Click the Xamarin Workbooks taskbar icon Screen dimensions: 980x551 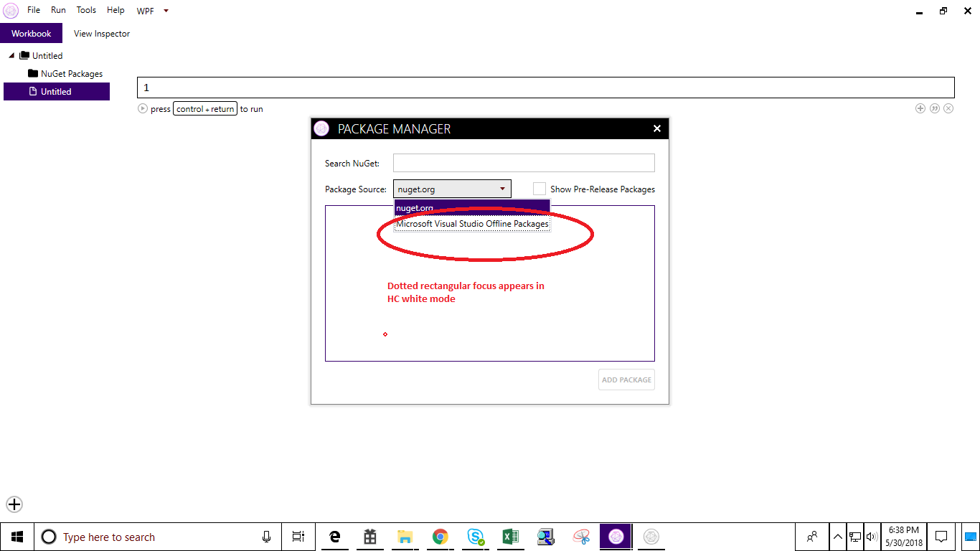point(616,536)
